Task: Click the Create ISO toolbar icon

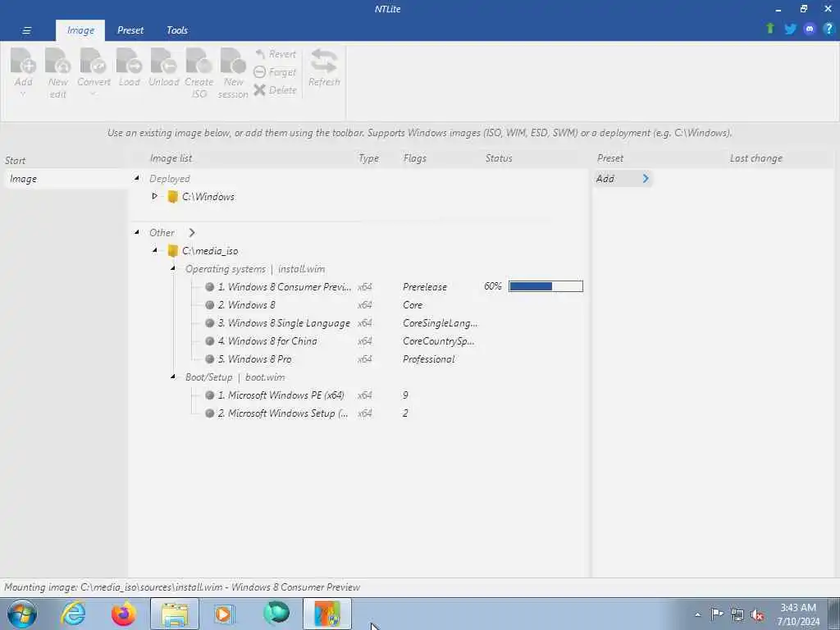Action: pos(199,61)
